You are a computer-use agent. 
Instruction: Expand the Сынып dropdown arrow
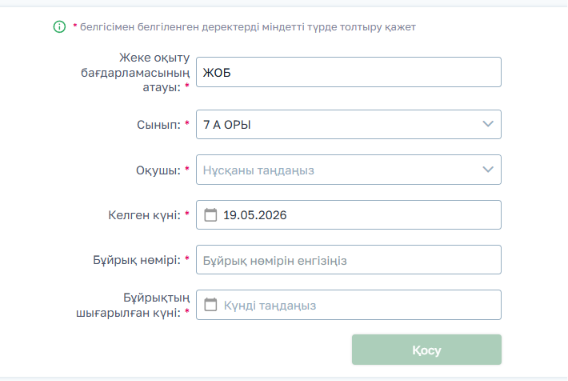coord(488,124)
